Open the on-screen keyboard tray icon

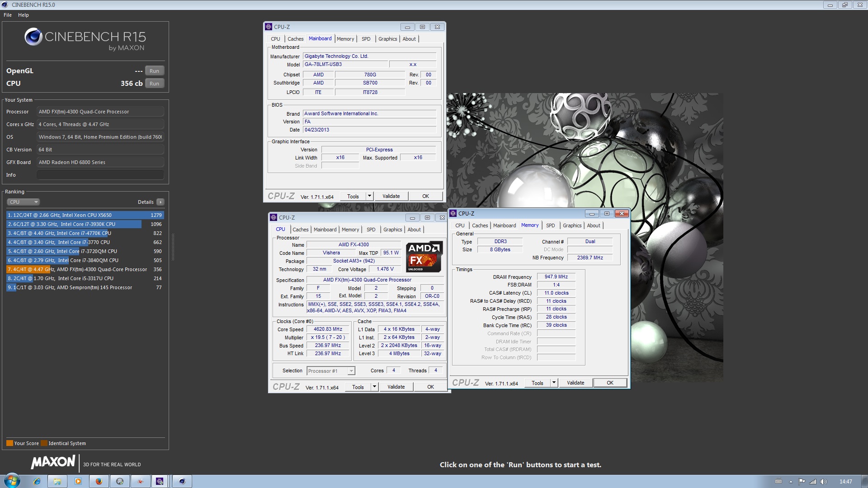(x=778, y=482)
